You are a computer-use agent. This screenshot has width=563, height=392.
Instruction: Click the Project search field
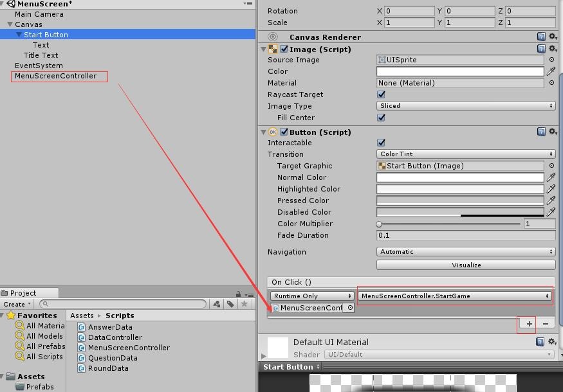(x=123, y=304)
